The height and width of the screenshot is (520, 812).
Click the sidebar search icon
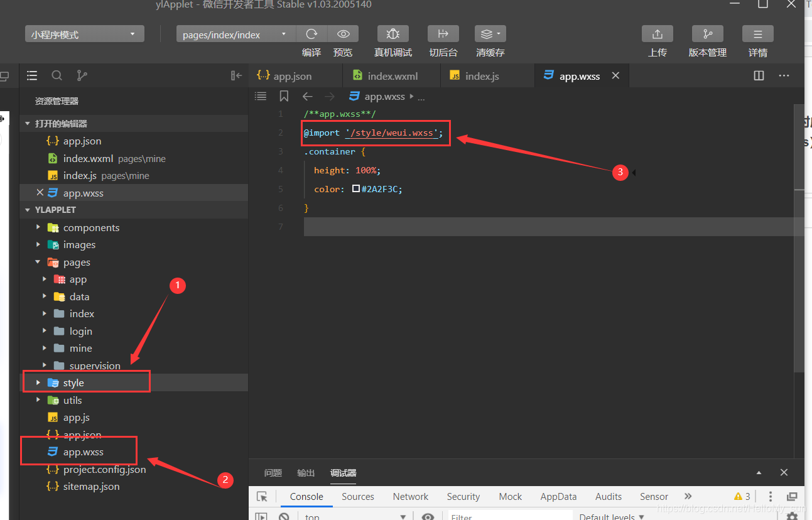coord(57,75)
